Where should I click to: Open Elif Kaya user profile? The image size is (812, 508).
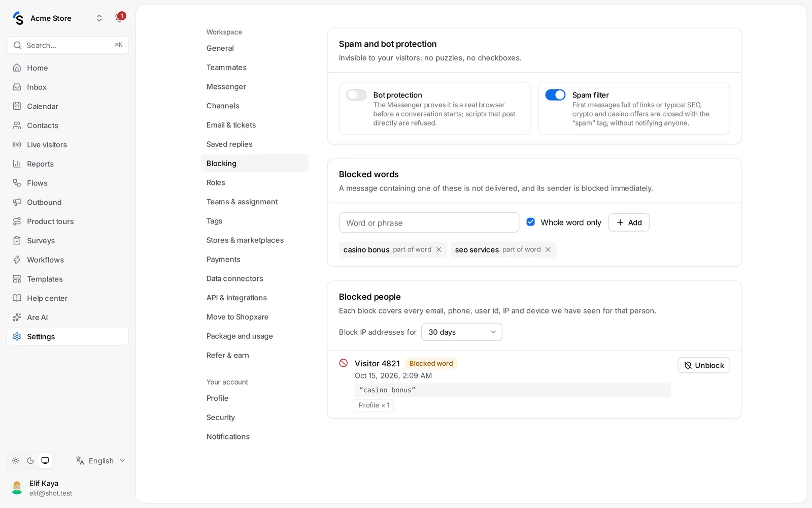pos(67,488)
